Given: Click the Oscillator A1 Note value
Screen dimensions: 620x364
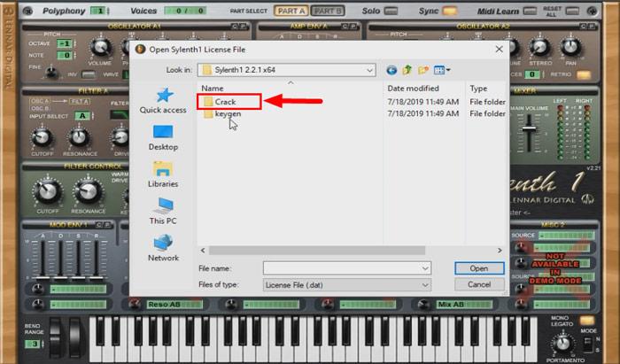Looking at the screenshot, I should [x=64, y=55].
